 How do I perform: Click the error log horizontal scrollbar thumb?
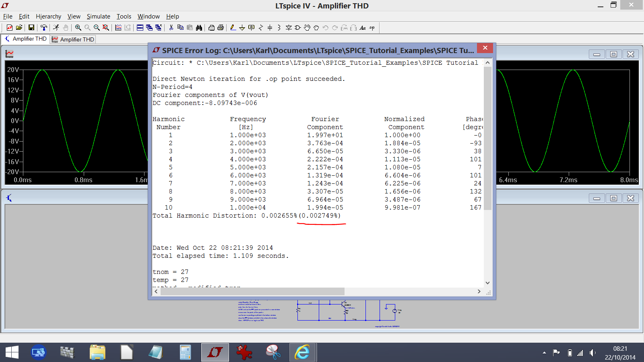252,291
